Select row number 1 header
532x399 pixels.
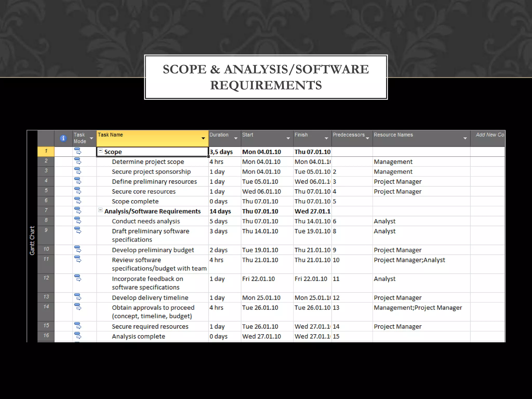(46, 151)
